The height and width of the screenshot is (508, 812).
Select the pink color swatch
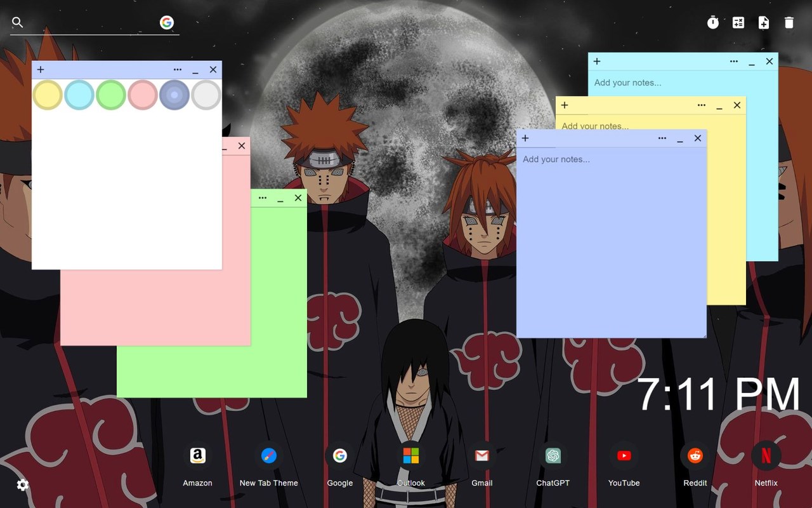coord(143,95)
